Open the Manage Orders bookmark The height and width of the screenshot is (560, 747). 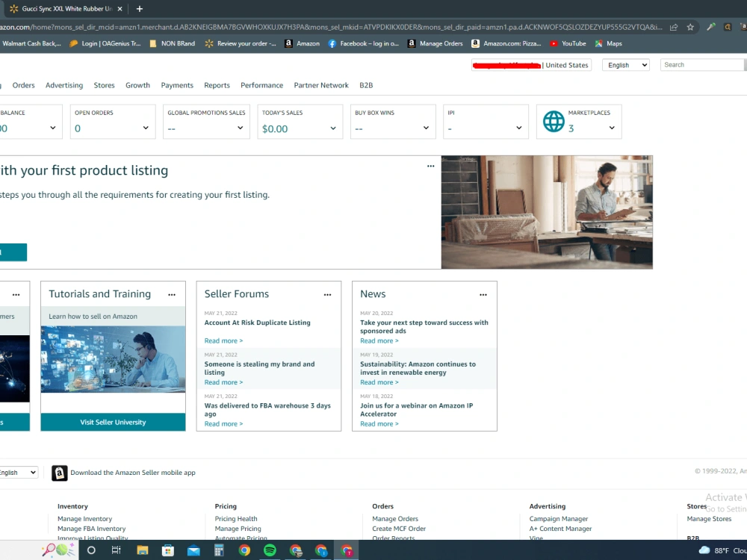tap(436, 43)
